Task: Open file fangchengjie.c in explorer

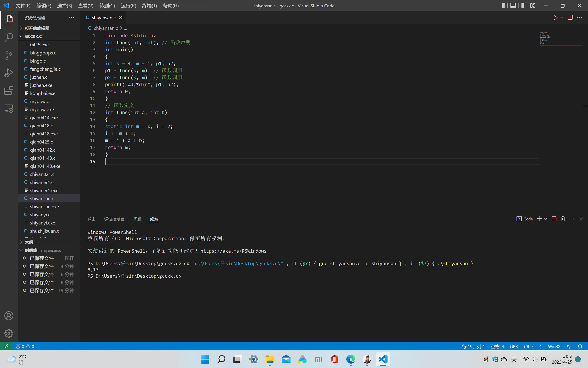Action: [x=49, y=69]
